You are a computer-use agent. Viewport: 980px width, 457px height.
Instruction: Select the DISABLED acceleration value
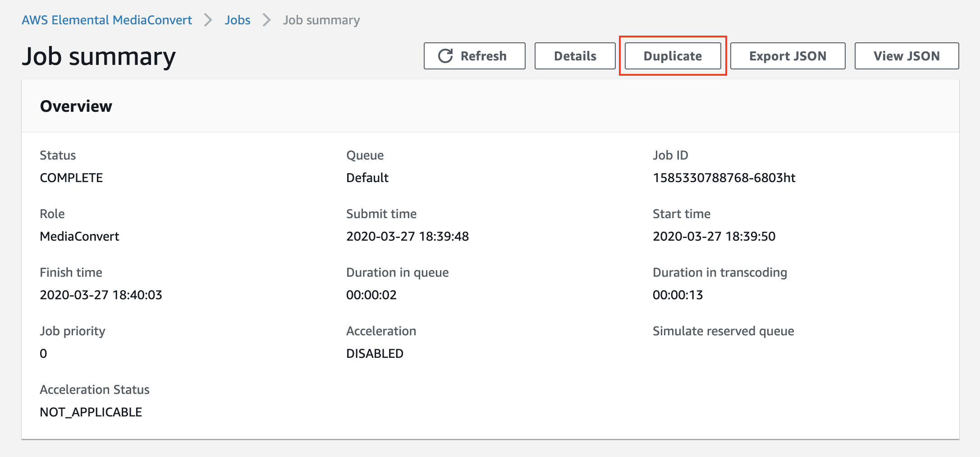[375, 353]
